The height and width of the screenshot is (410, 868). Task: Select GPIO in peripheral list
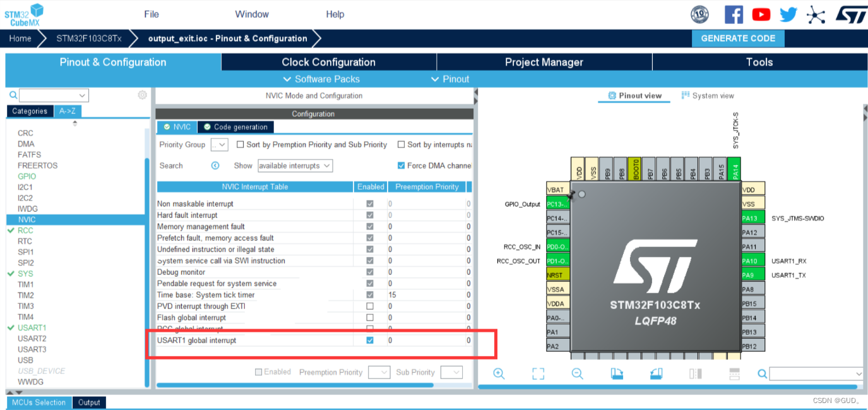pyautogui.click(x=27, y=176)
